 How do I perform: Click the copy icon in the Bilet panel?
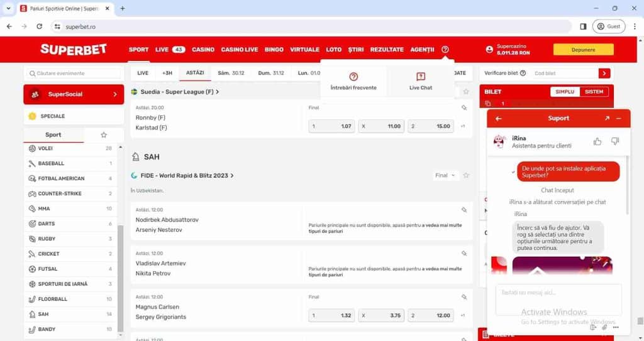point(487,104)
